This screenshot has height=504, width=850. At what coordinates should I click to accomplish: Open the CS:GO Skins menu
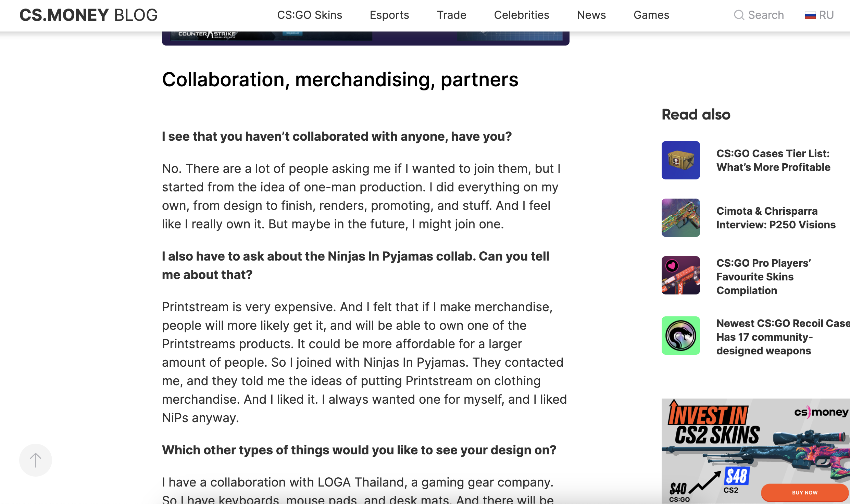(309, 15)
